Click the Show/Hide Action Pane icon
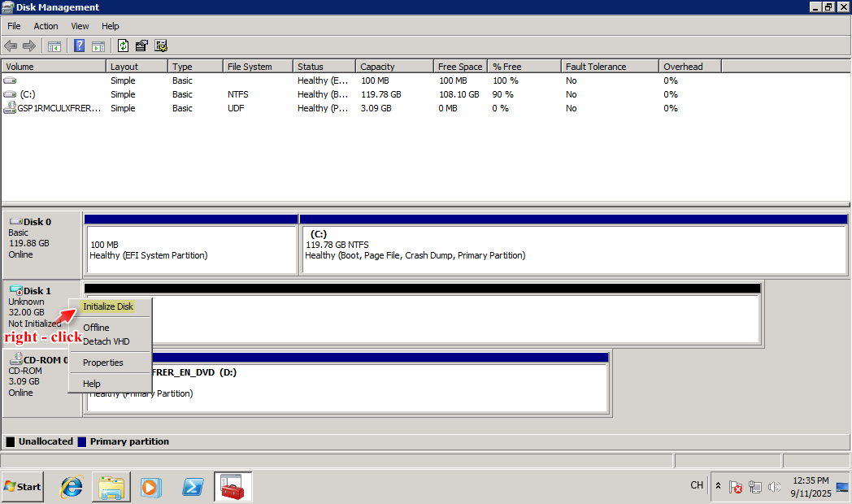852x504 pixels. coord(98,46)
